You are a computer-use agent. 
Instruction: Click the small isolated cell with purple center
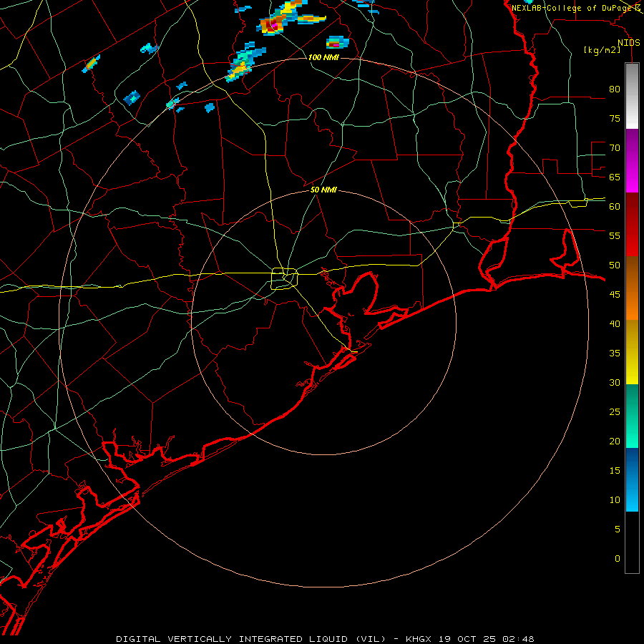pyautogui.click(x=337, y=43)
